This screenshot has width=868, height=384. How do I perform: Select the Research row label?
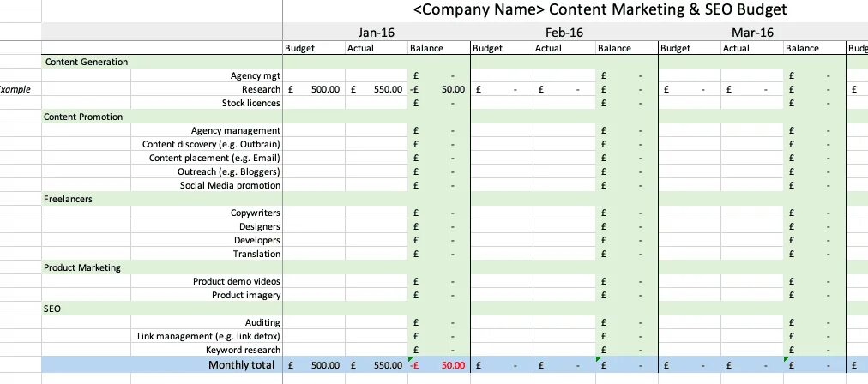point(261,89)
